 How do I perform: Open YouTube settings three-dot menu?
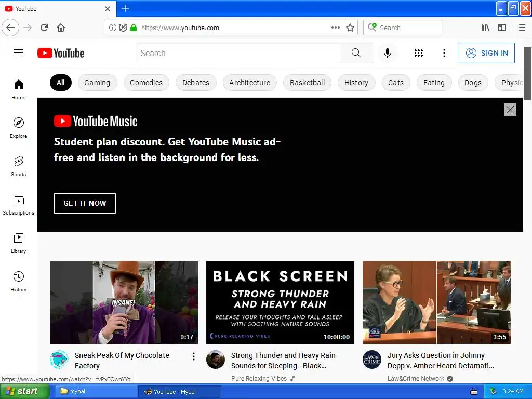coord(444,53)
